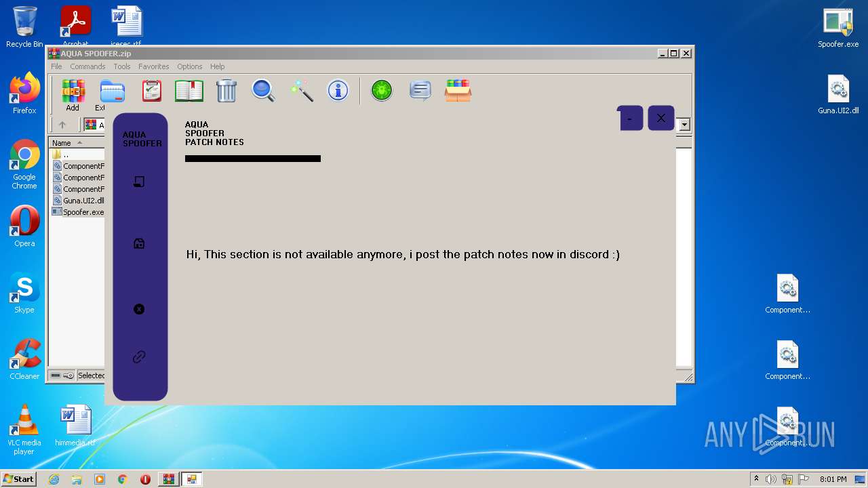Click the round X icon in Aqua Spoofer sidebar
Screen dimensions: 868x488
(x=139, y=309)
